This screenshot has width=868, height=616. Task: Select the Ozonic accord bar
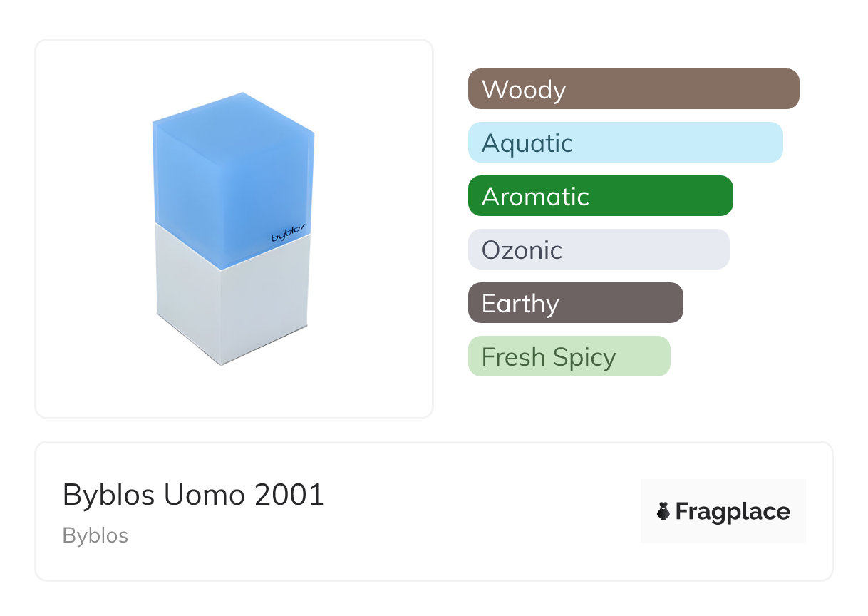point(599,250)
